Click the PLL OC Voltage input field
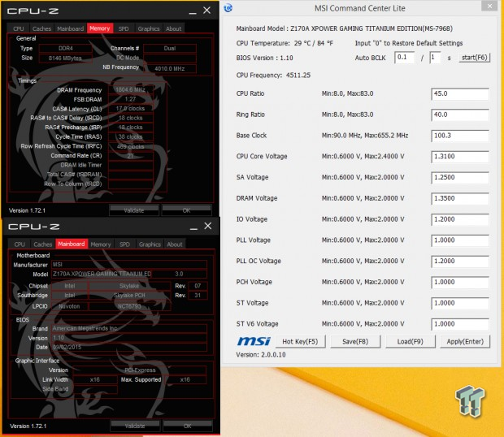 coord(460,261)
